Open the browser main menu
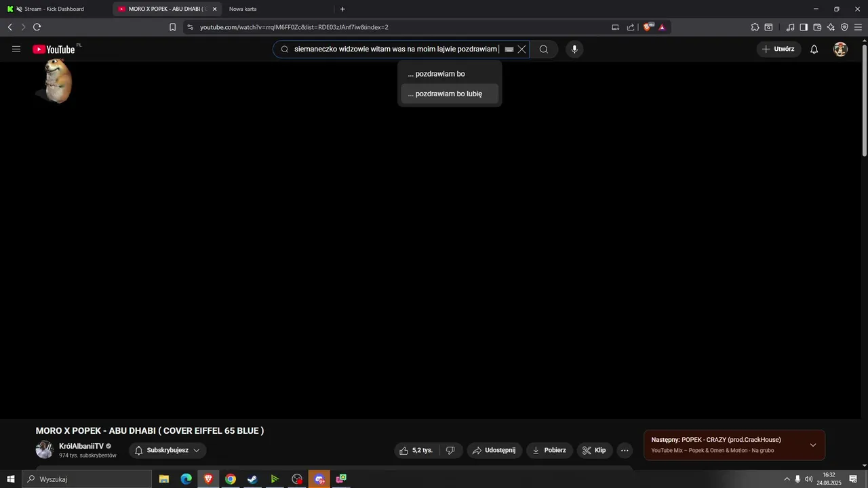The height and width of the screenshot is (488, 868). [858, 27]
